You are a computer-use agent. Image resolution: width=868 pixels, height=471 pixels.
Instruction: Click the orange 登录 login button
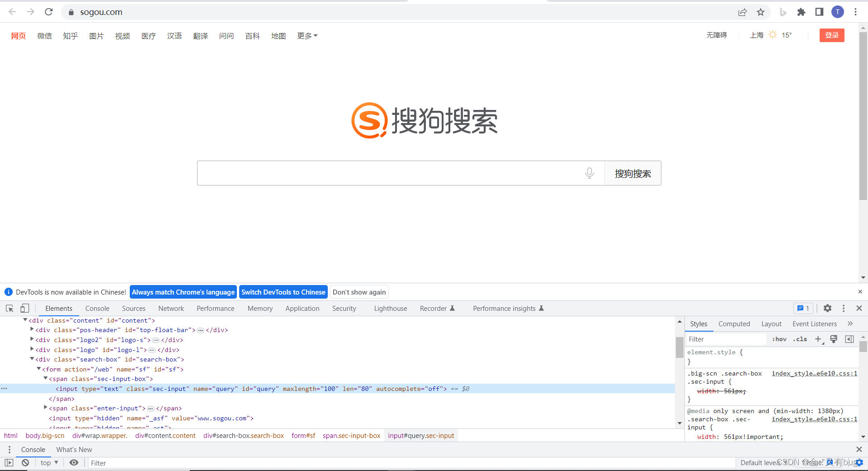pyautogui.click(x=832, y=35)
